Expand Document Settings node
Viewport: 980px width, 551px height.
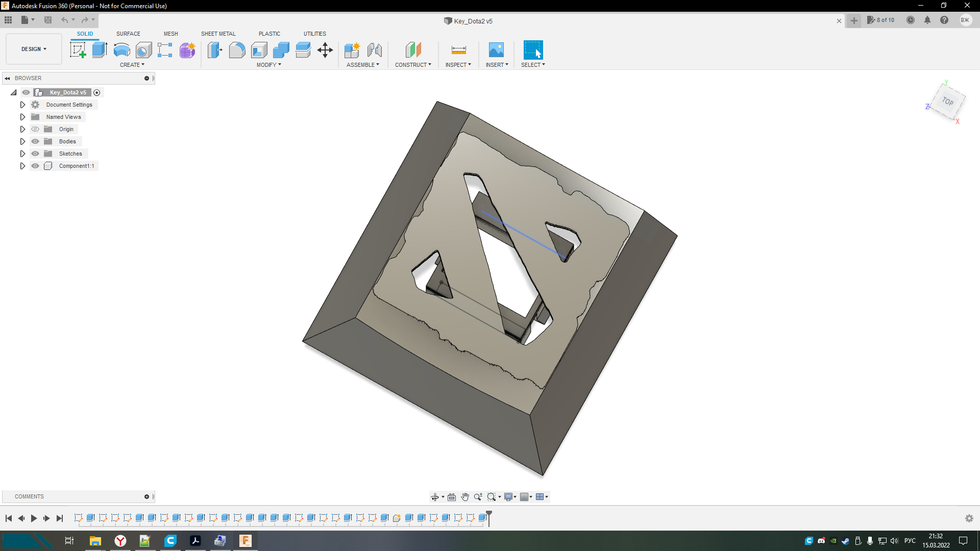[x=22, y=105]
